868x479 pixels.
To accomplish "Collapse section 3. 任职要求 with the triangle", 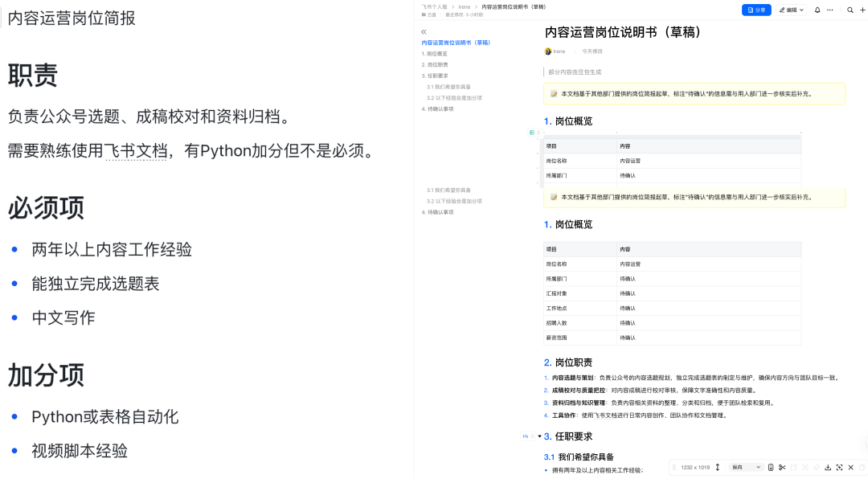I will point(540,436).
